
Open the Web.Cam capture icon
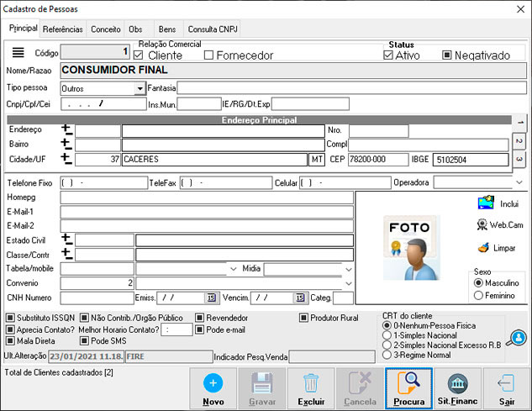coord(483,224)
